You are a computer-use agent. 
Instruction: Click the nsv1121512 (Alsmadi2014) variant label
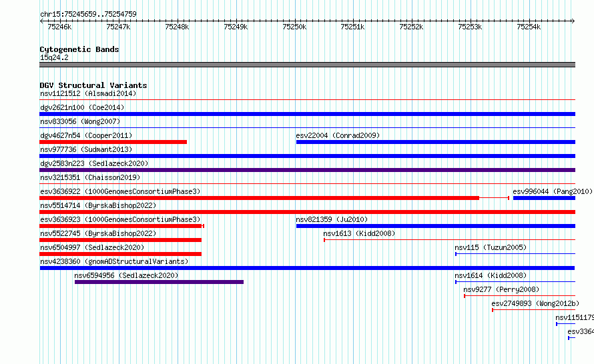tap(88, 93)
